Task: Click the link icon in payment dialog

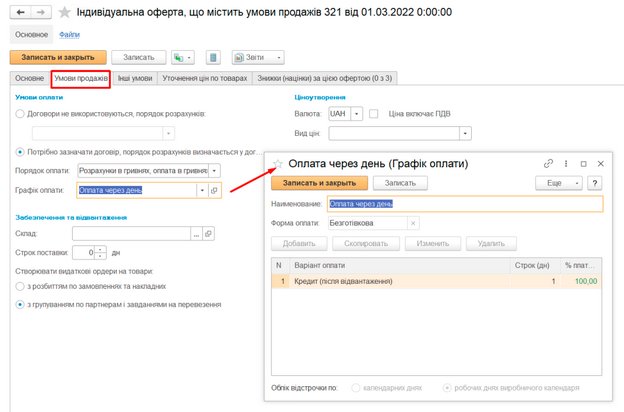Action: click(x=548, y=163)
